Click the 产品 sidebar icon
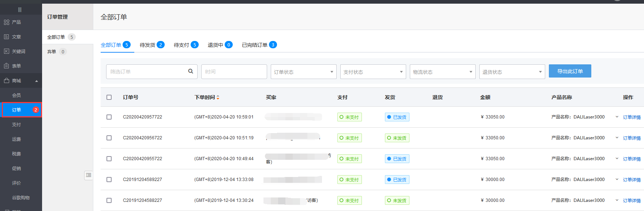 tap(7, 22)
